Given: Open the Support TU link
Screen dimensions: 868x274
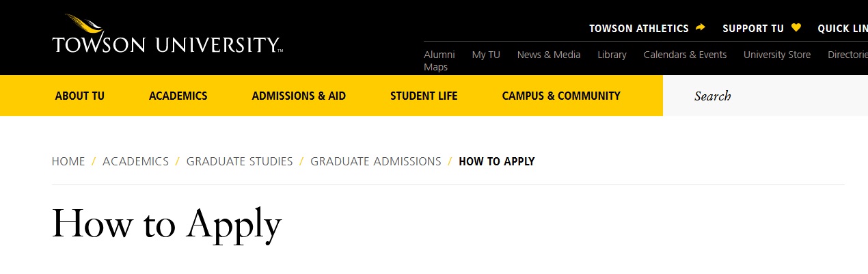Looking at the screenshot, I should [752, 29].
